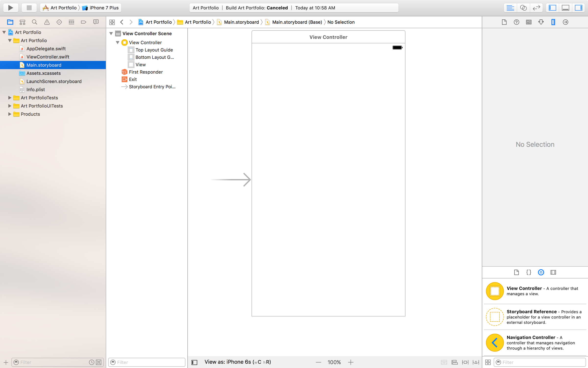Viewport: 588px width, 368px height.
Task: Toggle the Debug area visibility
Action: point(565,8)
